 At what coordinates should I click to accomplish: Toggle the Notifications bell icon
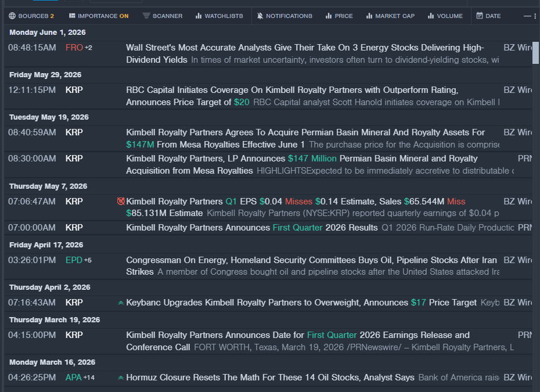[260, 16]
